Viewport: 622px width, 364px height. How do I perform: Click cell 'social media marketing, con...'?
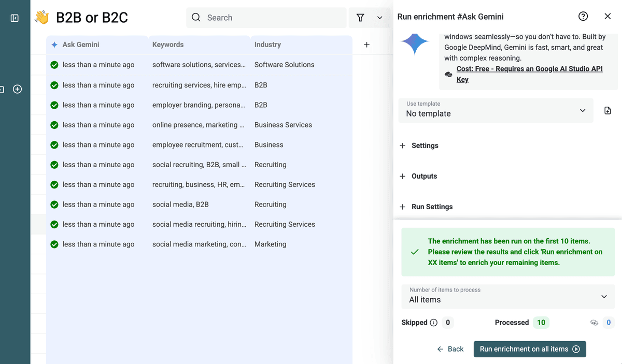199,244
